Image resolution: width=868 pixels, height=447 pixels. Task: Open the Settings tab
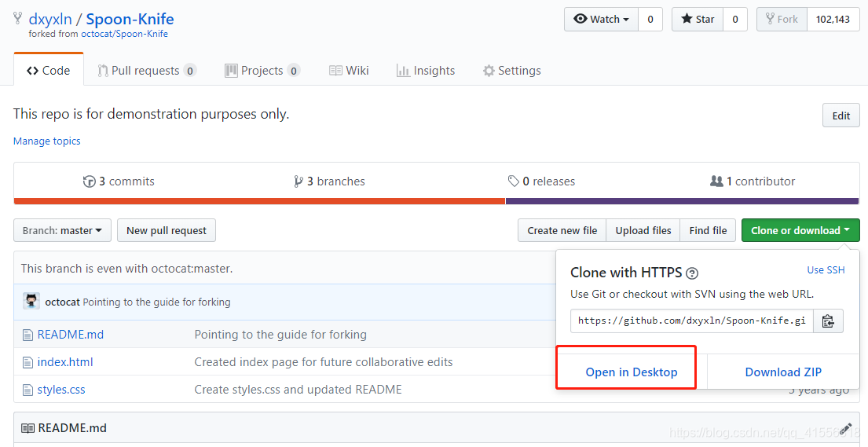tap(512, 71)
